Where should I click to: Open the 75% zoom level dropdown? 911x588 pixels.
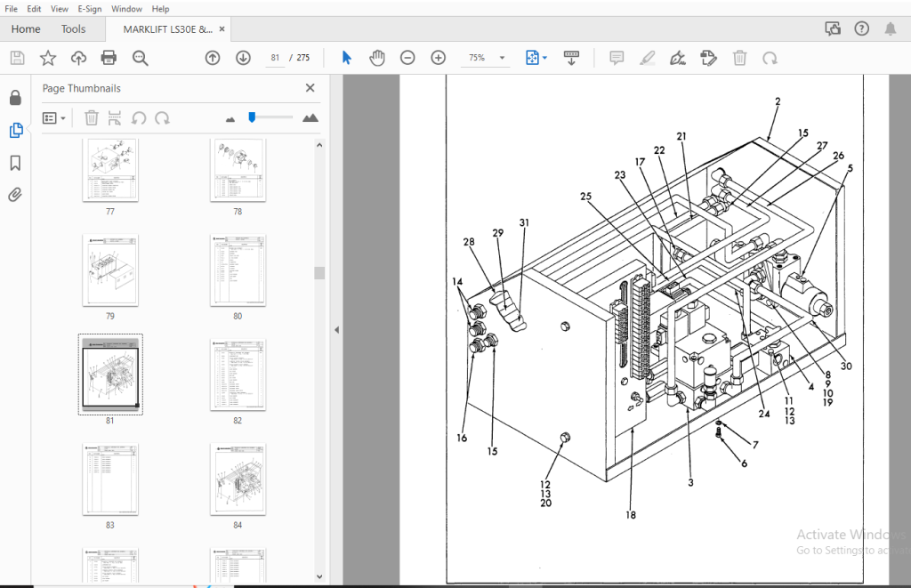[x=502, y=58]
